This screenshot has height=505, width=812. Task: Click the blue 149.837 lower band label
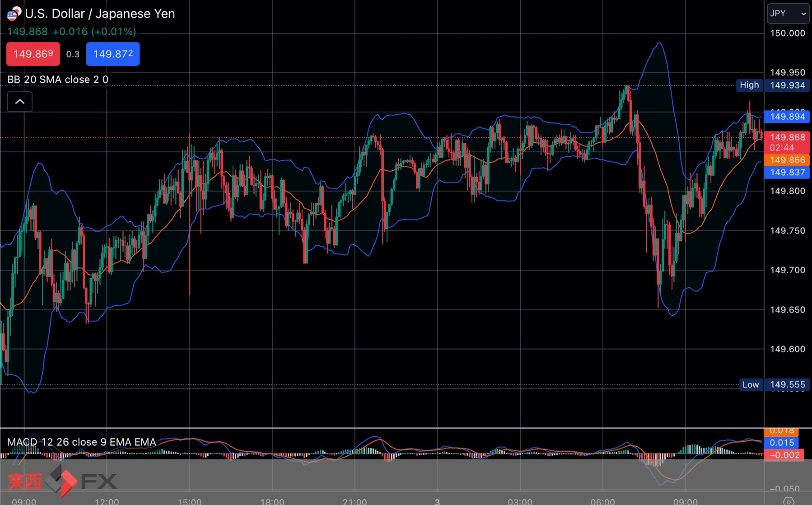(x=787, y=172)
